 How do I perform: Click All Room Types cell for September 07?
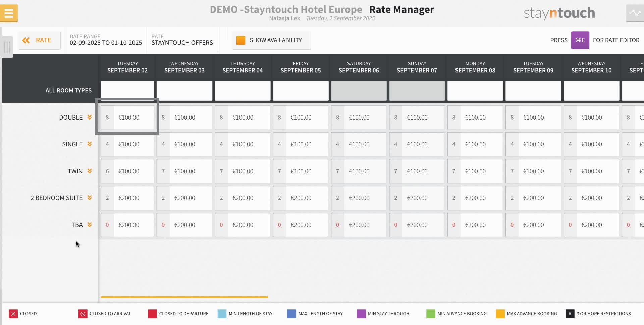(417, 90)
